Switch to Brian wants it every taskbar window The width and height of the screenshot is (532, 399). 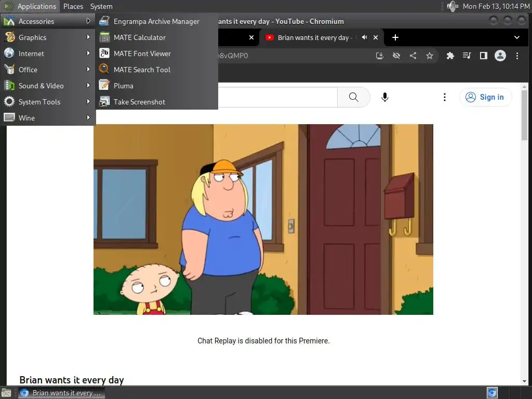click(x=61, y=393)
